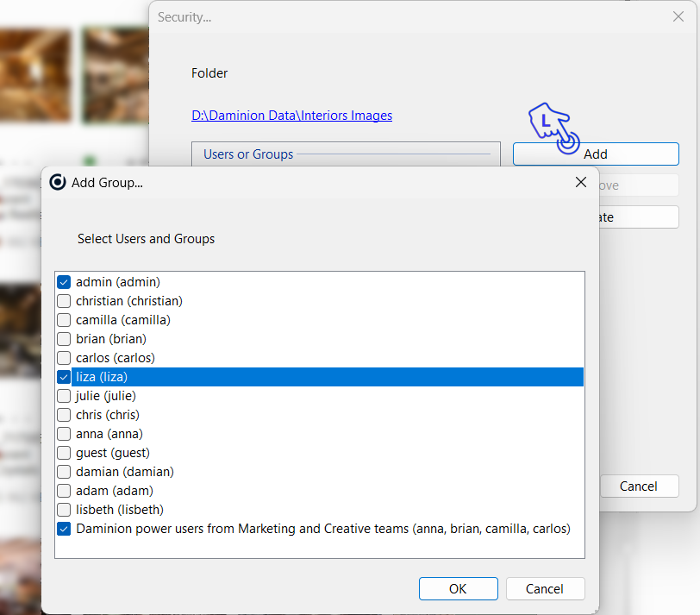Uncheck Daminion power users group checkbox
This screenshot has width=700, height=615.
pos(64,529)
